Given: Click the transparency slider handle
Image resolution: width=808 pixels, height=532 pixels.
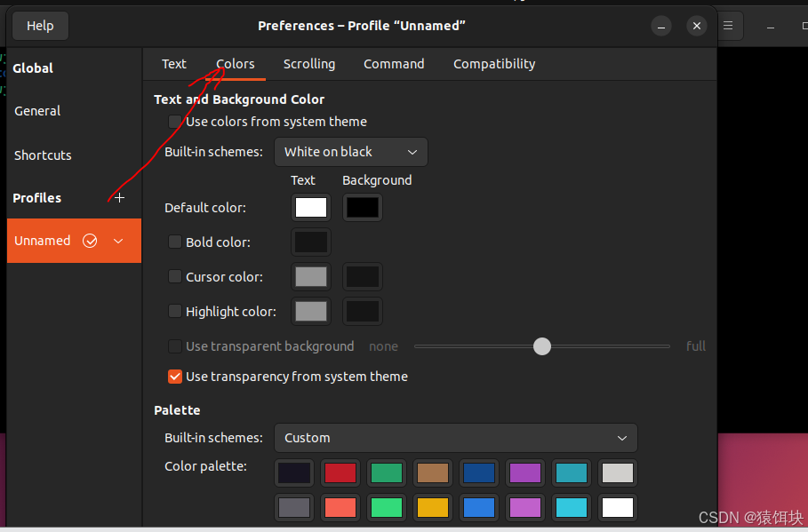Looking at the screenshot, I should [542, 346].
